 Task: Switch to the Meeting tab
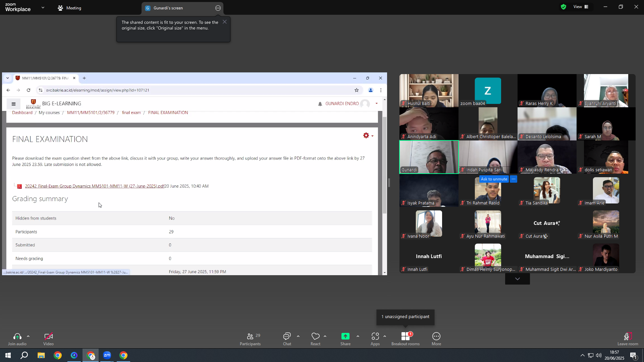click(x=69, y=8)
